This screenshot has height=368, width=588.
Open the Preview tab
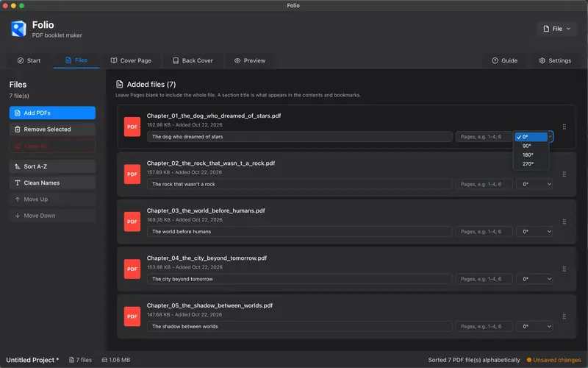tap(250, 60)
